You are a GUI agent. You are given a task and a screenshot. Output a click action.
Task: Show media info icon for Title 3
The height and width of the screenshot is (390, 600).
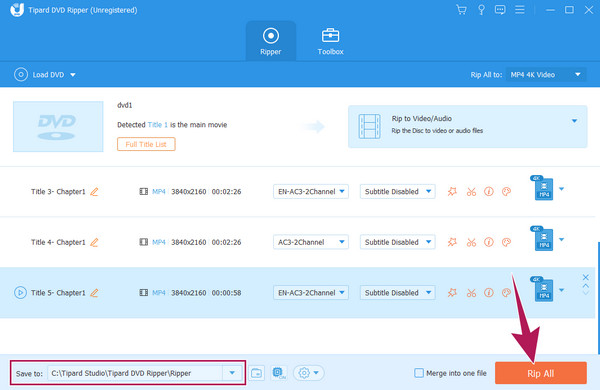(489, 191)
